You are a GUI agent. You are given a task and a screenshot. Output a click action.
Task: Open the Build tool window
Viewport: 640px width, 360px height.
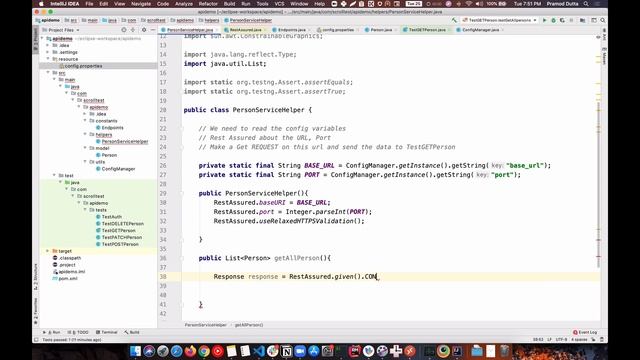tap(132, 332)
